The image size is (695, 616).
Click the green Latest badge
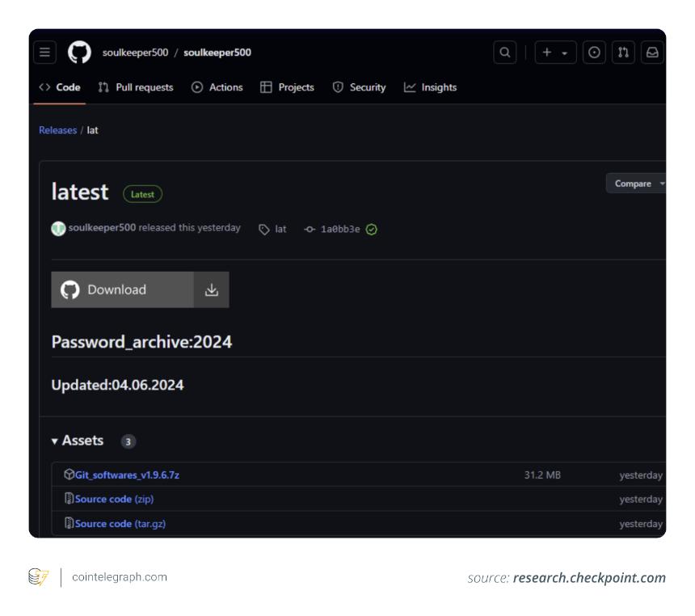click(142, 194)
